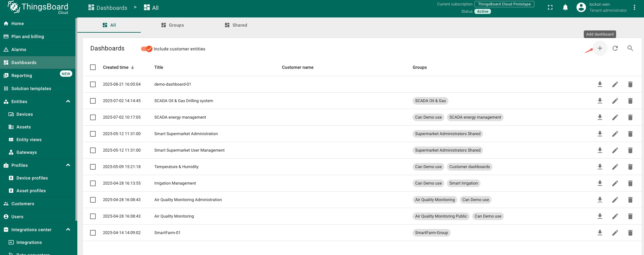Toggle fullscreen mode in top bar
Screen dimensions: 644x255
550,7
